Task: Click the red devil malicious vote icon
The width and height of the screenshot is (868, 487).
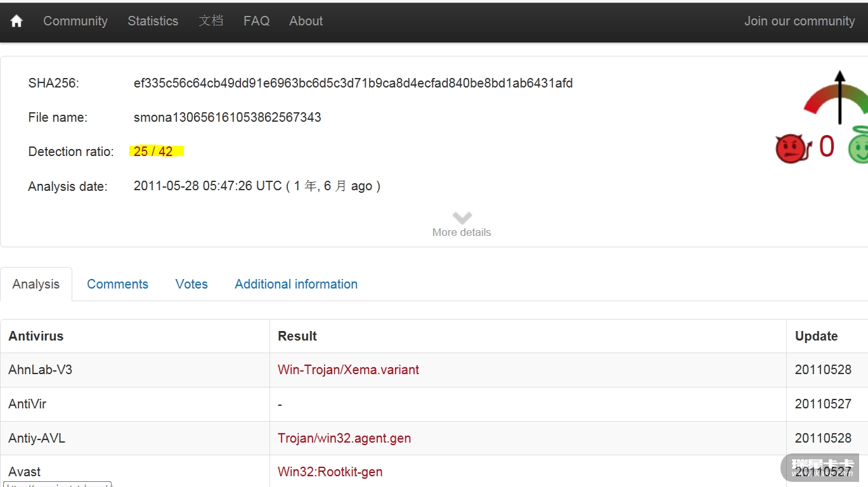Action: click(792, 149)
